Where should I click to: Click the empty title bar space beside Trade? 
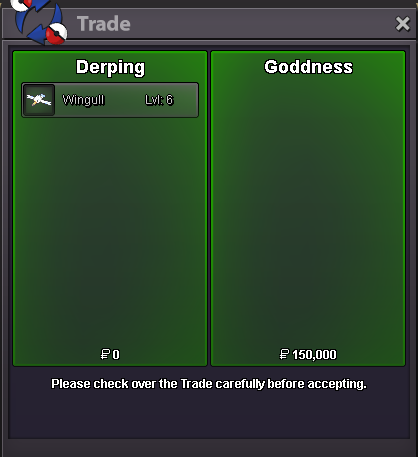[262, 24]
